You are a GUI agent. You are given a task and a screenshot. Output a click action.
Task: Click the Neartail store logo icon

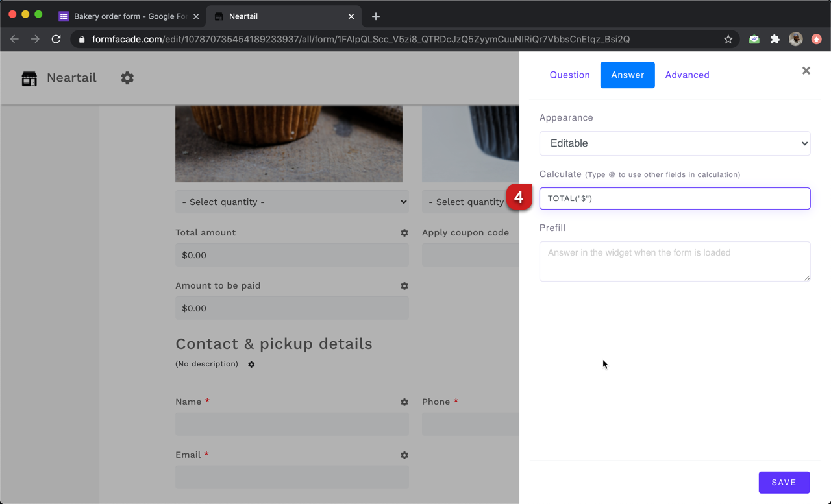coord(29,78)
